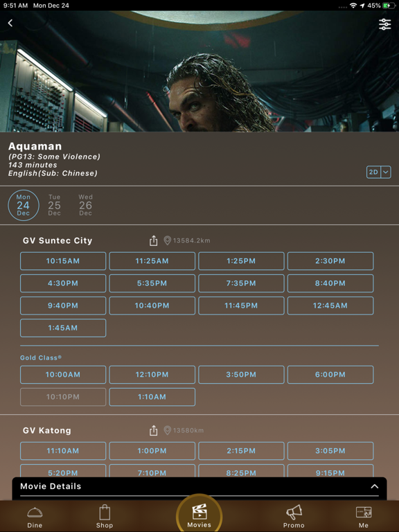Book Gold Class 6:00PM showtime
399x532 pixels.
pos(330,375)
